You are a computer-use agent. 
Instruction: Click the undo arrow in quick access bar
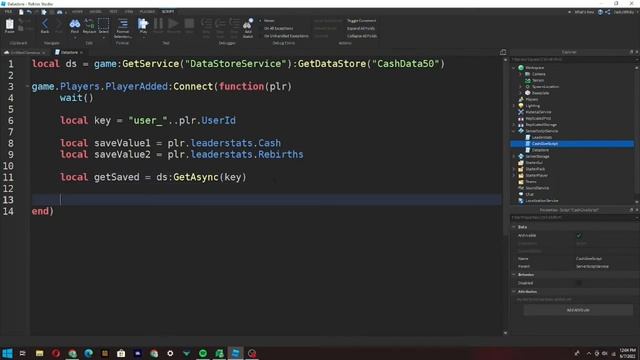pos(29,12)
